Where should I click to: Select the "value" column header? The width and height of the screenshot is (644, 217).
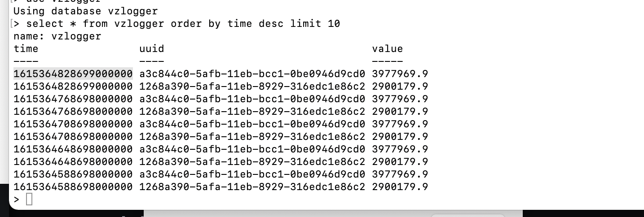(388, 48)
